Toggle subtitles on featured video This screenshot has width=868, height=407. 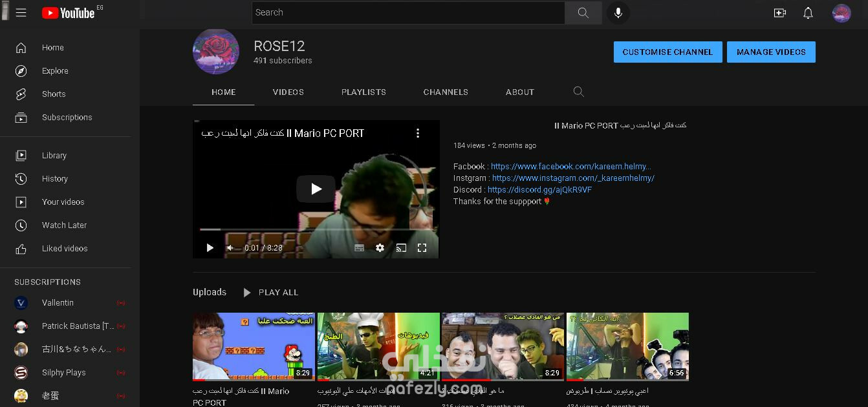(359, 248)
